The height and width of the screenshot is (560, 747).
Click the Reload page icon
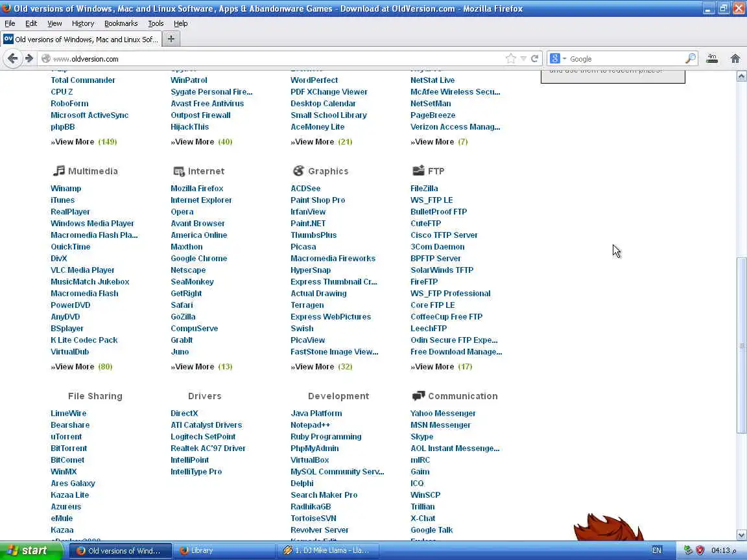[534, 58]
